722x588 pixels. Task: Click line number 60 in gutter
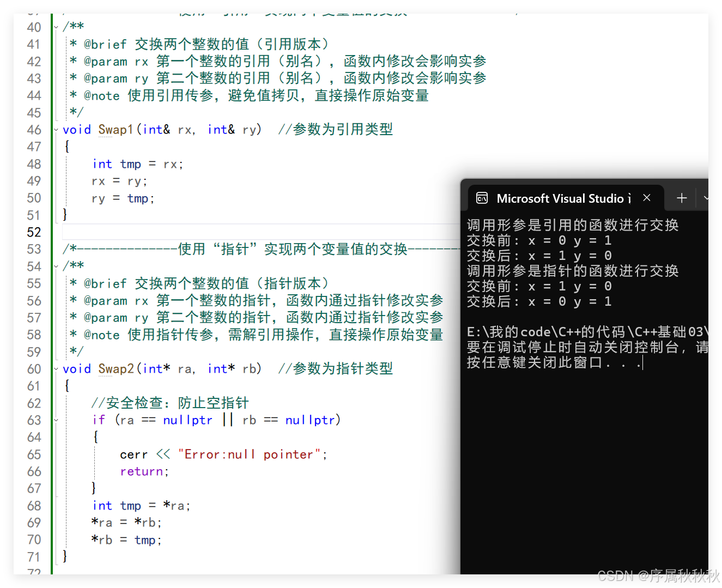point(34,369)
